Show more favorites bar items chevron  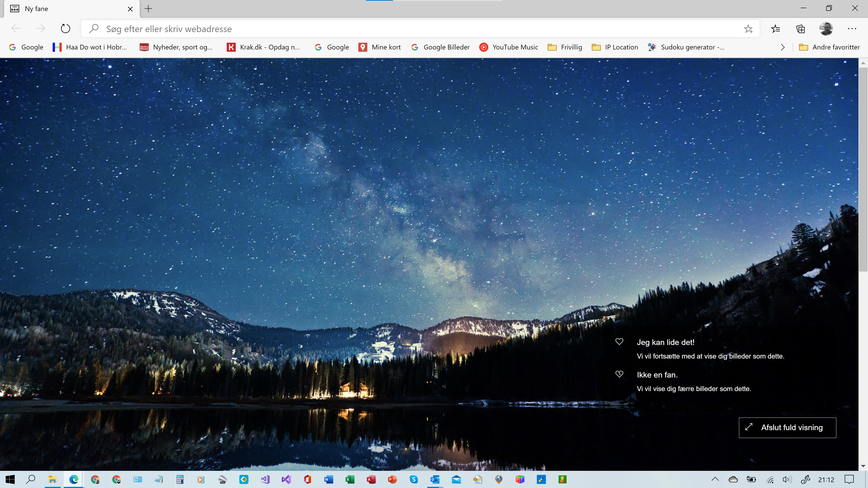(x=782, y=47)
